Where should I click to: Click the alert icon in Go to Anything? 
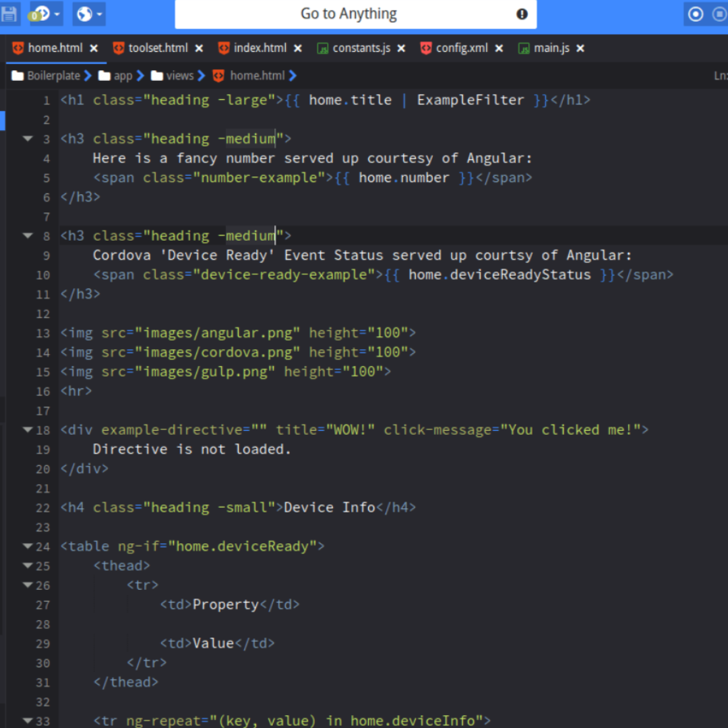click(522, 14)
